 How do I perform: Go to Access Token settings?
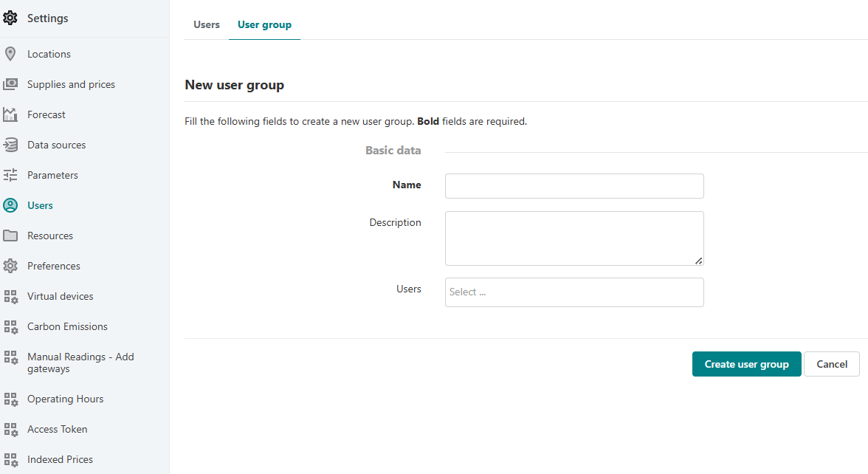click(58, 429)
